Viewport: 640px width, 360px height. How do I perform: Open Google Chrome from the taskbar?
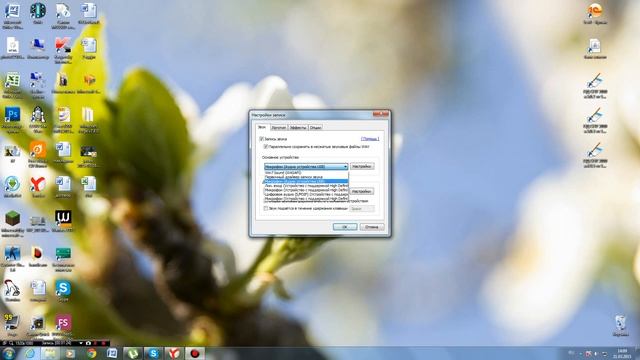pyautogui.click(x=91, y=353)
